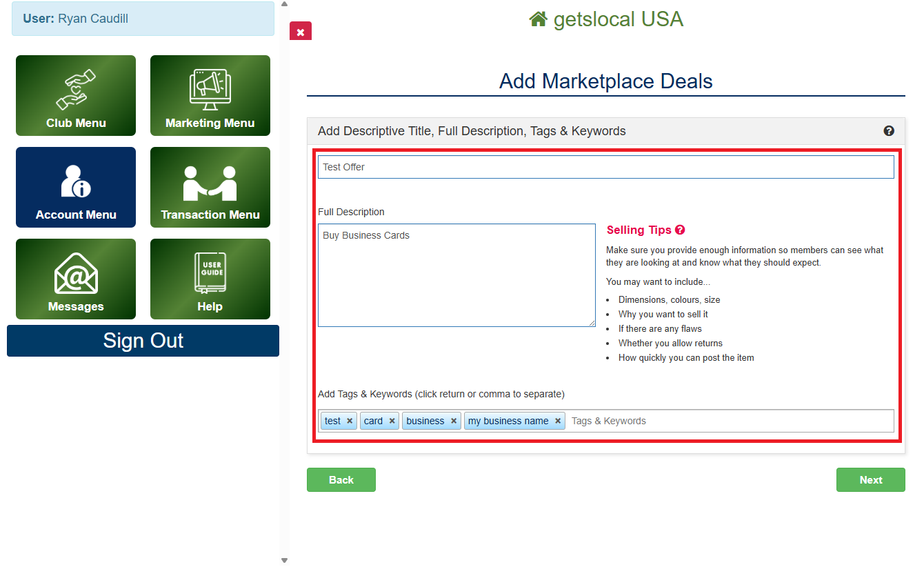Click the 'Add Tags & Keywords' label
924x576 pixels.
[x=441, y=394]
